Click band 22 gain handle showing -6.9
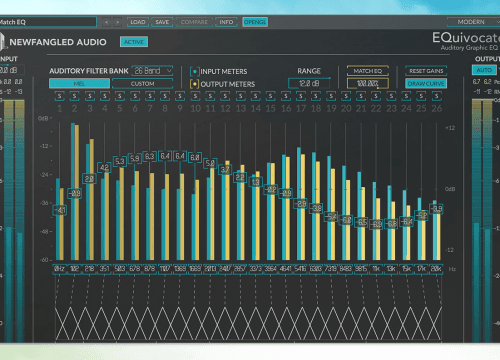The width and height of the screenshot is (500, 360). [x=376, y=224]
